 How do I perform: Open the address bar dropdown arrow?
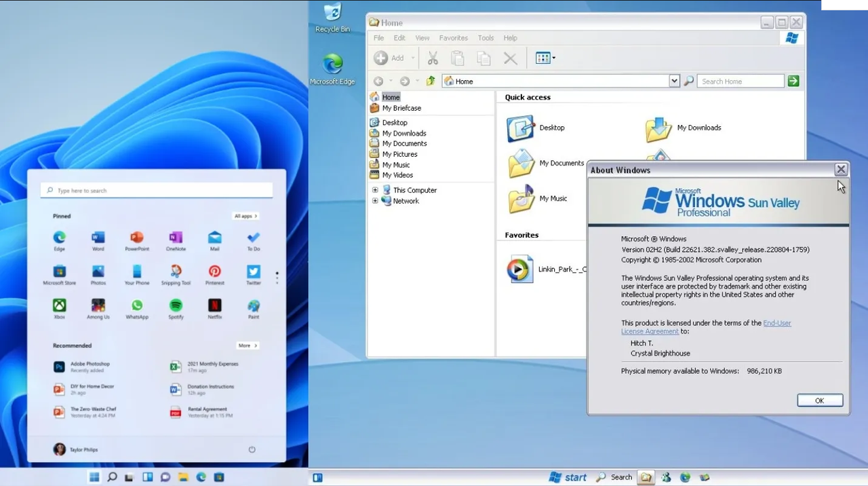click(x=674, y=81)
